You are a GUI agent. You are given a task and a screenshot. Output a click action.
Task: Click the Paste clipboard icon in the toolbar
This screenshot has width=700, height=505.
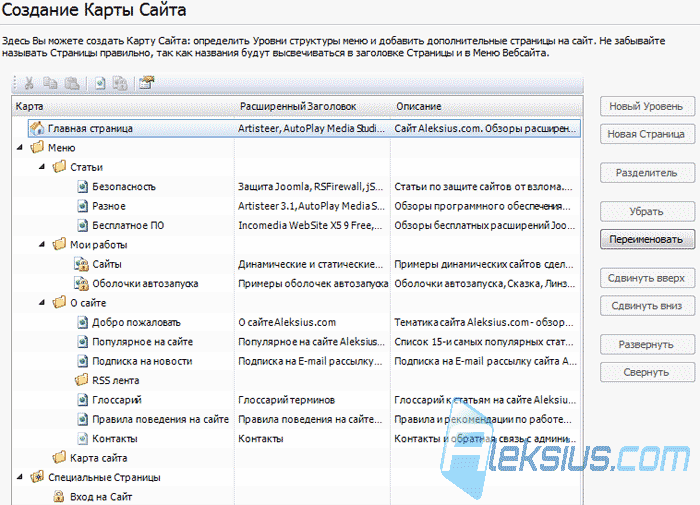click(x=72, y=83)
